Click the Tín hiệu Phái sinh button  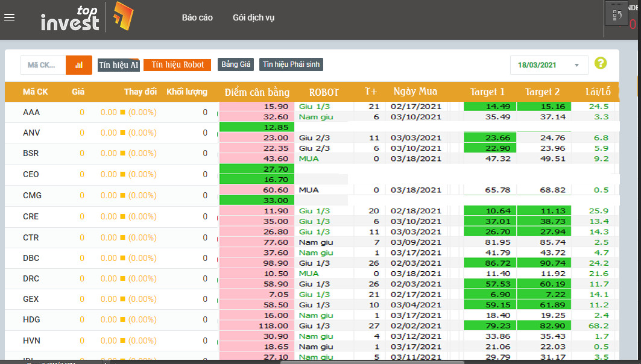[291, 64]
